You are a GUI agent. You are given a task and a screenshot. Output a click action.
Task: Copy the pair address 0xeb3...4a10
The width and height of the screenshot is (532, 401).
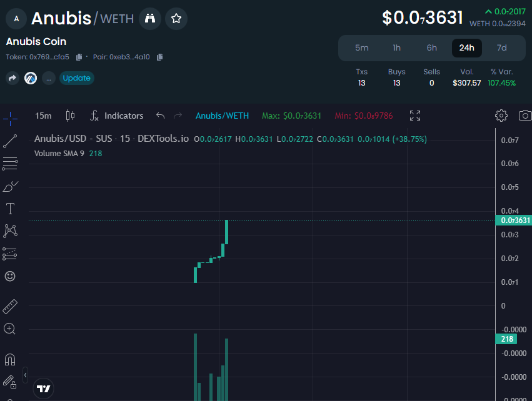click(160, 57)
